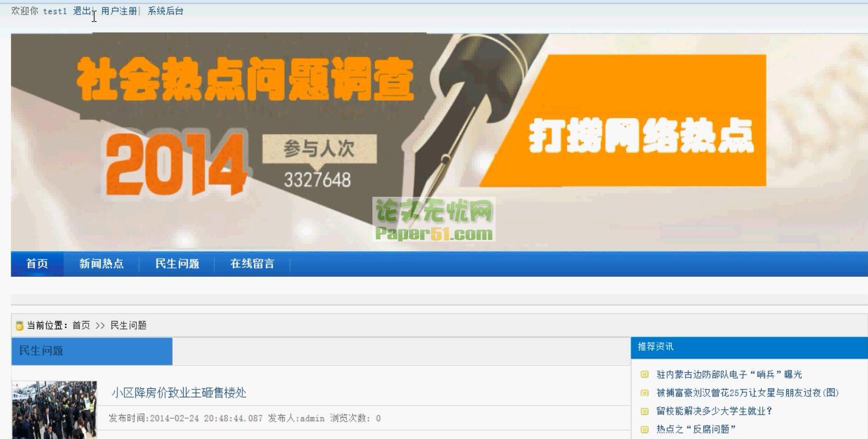
Task: Go to 系统后台 admin backend
Action: [165, 11]
